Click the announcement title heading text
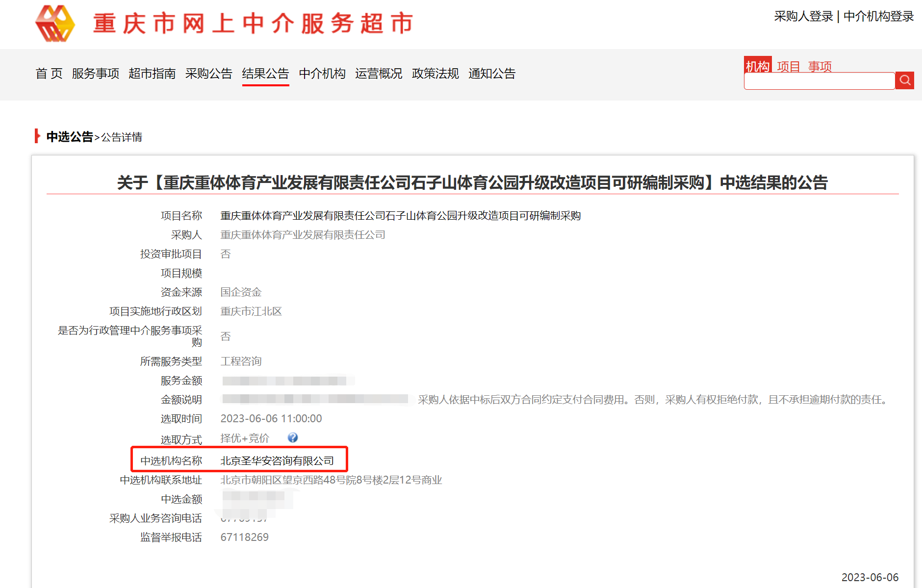Viewport: 922px width, 588px height. pos(472,182)
